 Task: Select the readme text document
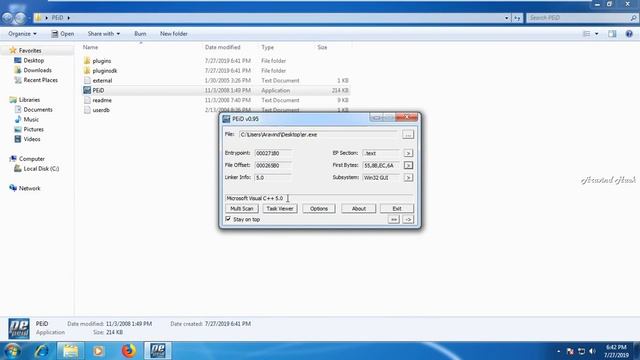coord(102,100)
